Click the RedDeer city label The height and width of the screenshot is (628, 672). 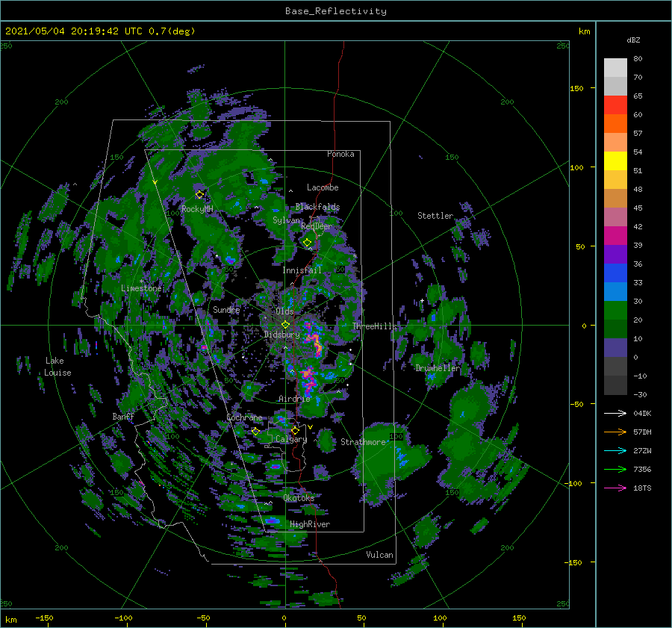pos(317,226)
